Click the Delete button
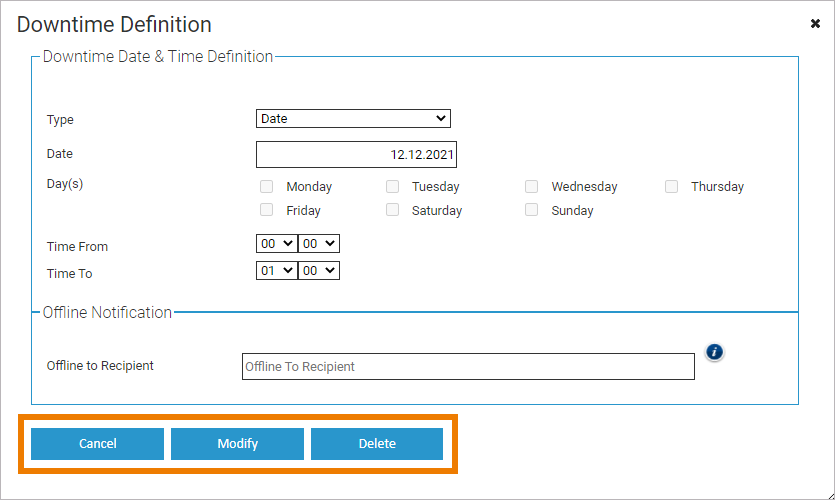Screen dimensions: 835x500 click(377, 444)
